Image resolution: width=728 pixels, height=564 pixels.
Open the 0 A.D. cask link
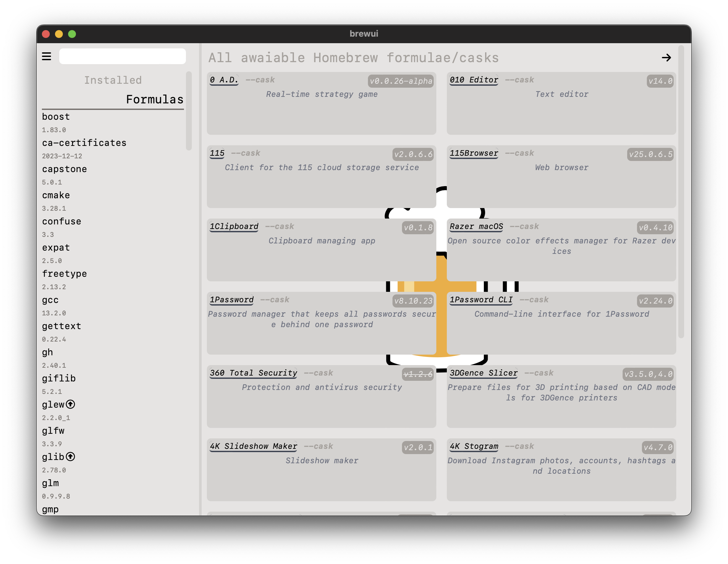coord(224,80)
